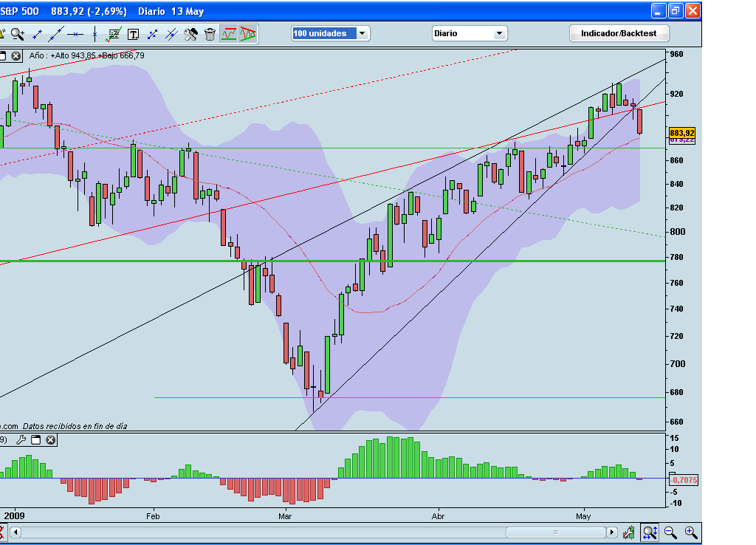Click the zoom in magnifier

[691, 532]
